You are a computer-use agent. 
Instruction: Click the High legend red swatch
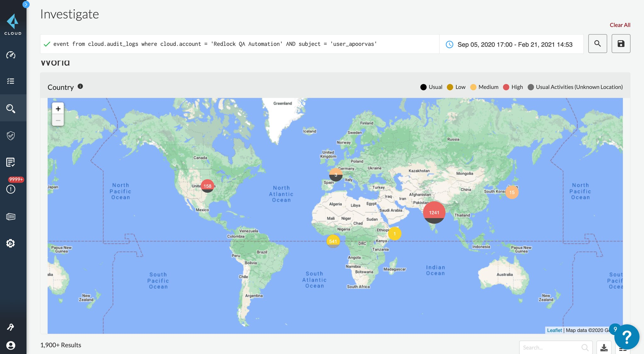coord(506,87)
